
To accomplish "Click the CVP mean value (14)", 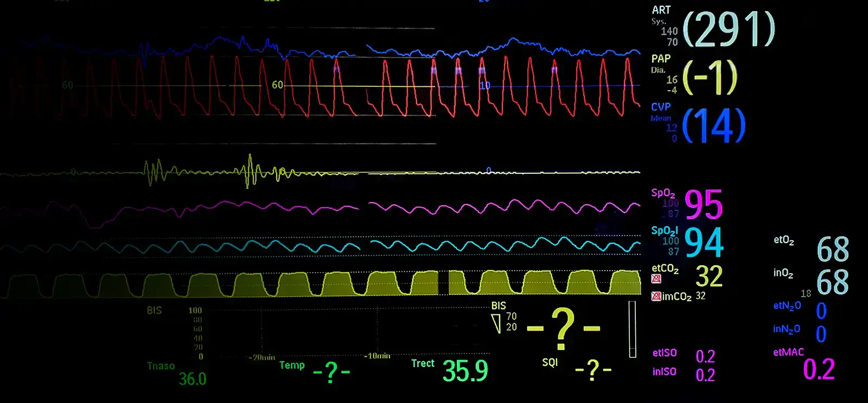I will [x=714, y=126].
